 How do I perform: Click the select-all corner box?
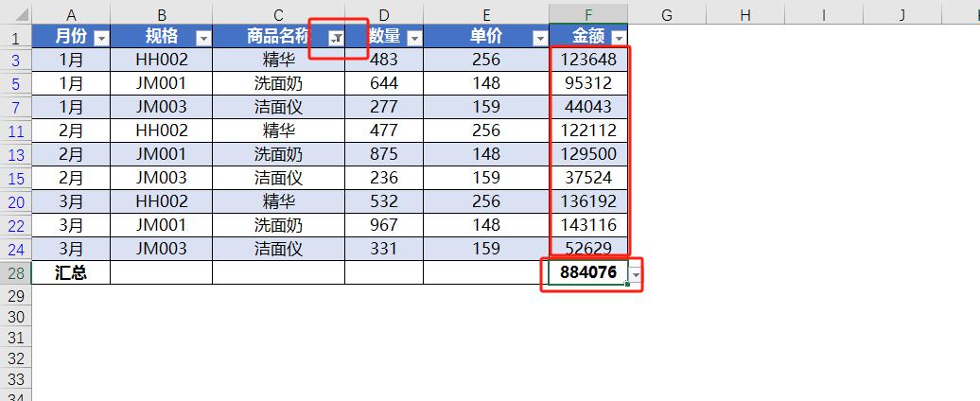[x=16, y=15]
